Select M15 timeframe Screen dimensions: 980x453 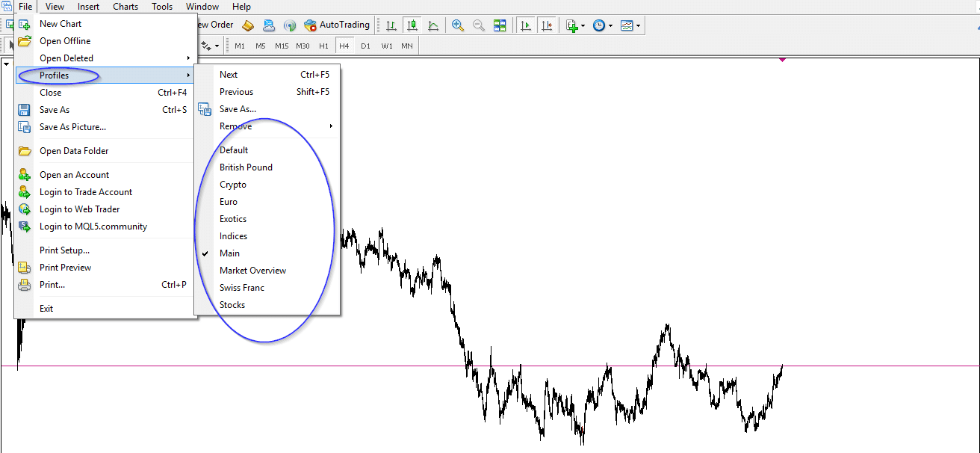coord(282,46)
